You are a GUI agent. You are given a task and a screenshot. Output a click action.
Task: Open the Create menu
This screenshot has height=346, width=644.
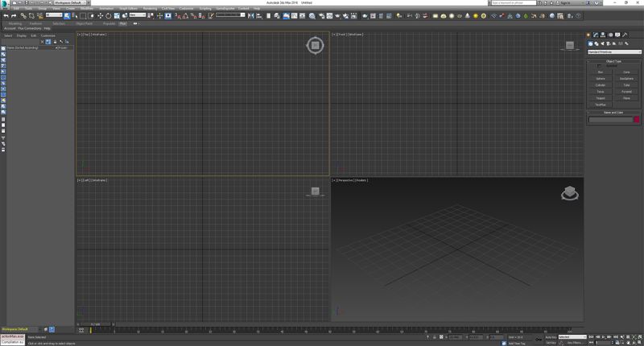(x=70, y=8)
